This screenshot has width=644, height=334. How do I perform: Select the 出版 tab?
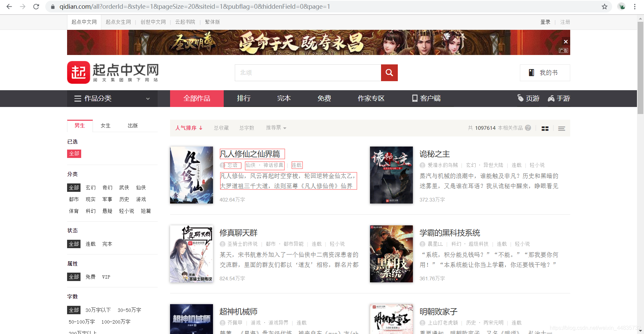(x=133, y=125)
